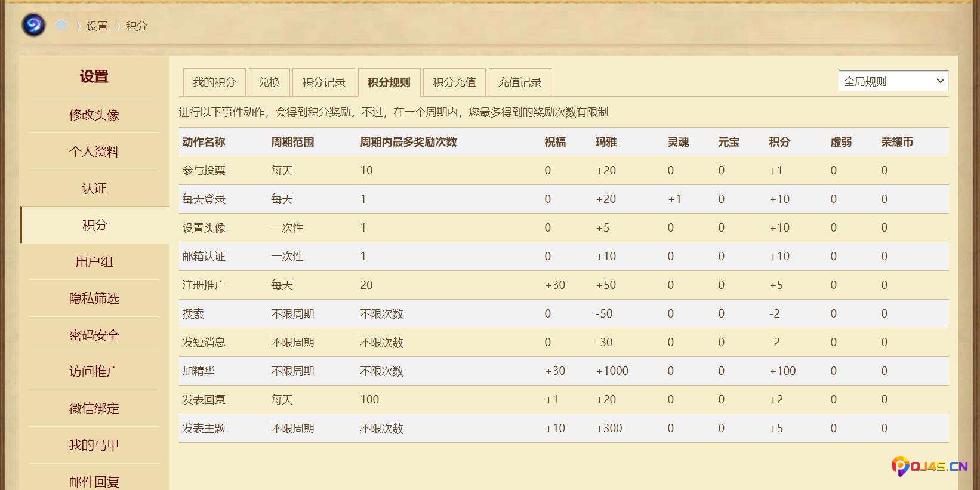Viewport: 980px width, 490px height.
Task: Open the 全局规则 dropdown
Action: coord(893,81)
